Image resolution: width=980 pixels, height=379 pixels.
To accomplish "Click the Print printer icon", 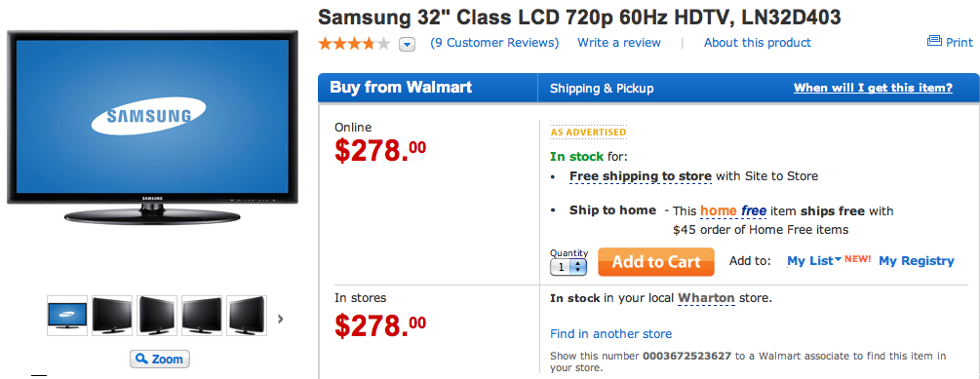I will pos(934,42).
